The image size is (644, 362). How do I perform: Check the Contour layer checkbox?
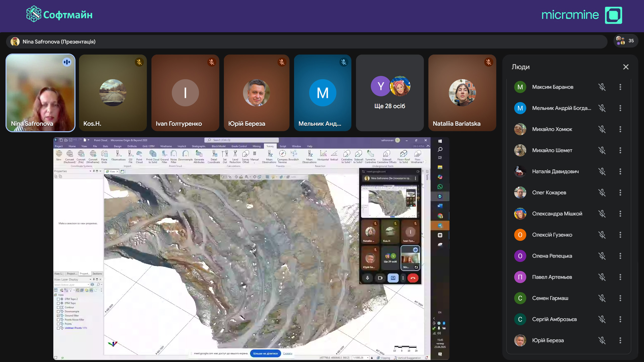coord(58,307)
